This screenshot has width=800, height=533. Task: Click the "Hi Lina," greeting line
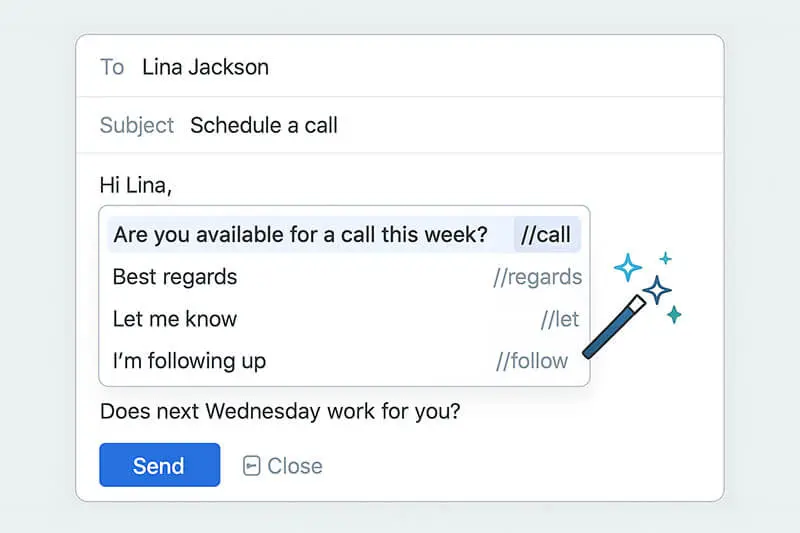(x=136, y=185)
